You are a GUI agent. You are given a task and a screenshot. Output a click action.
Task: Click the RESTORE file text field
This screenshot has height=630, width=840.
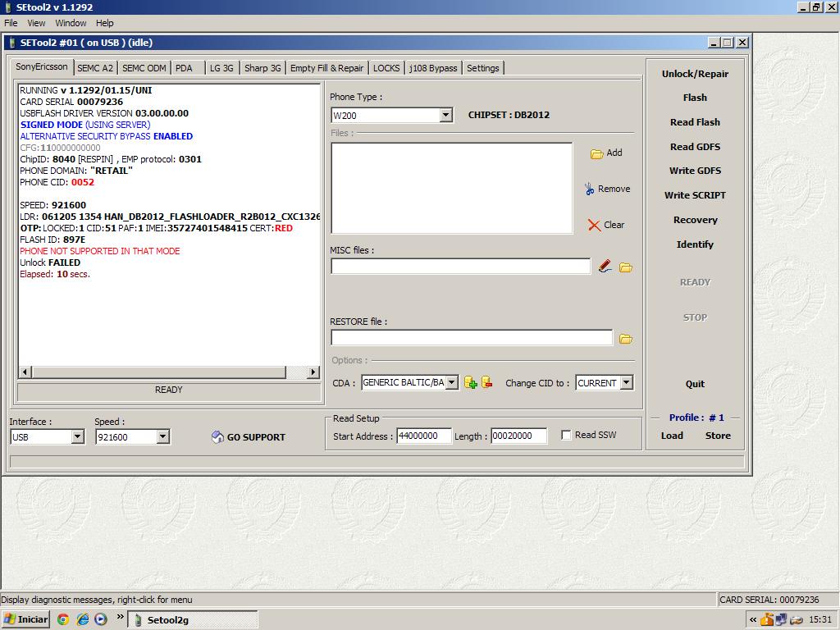pos(472,337)
